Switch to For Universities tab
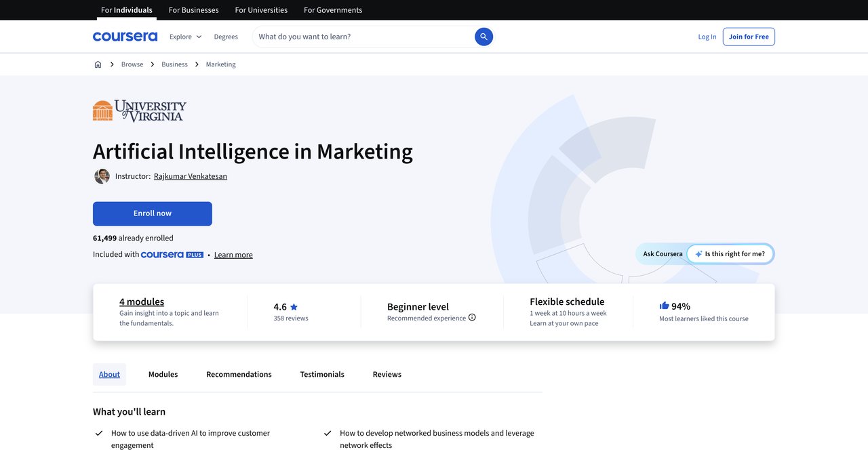 [261, 10]
